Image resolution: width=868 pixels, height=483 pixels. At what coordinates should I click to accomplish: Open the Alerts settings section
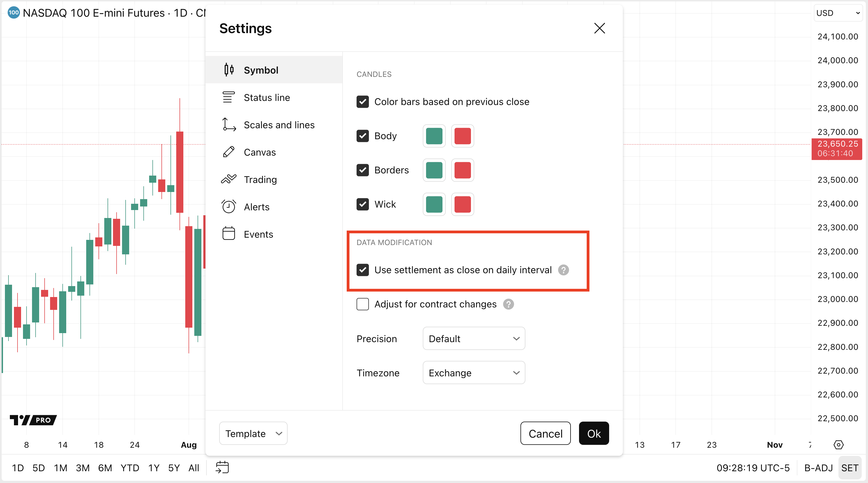tap(257, 207)
